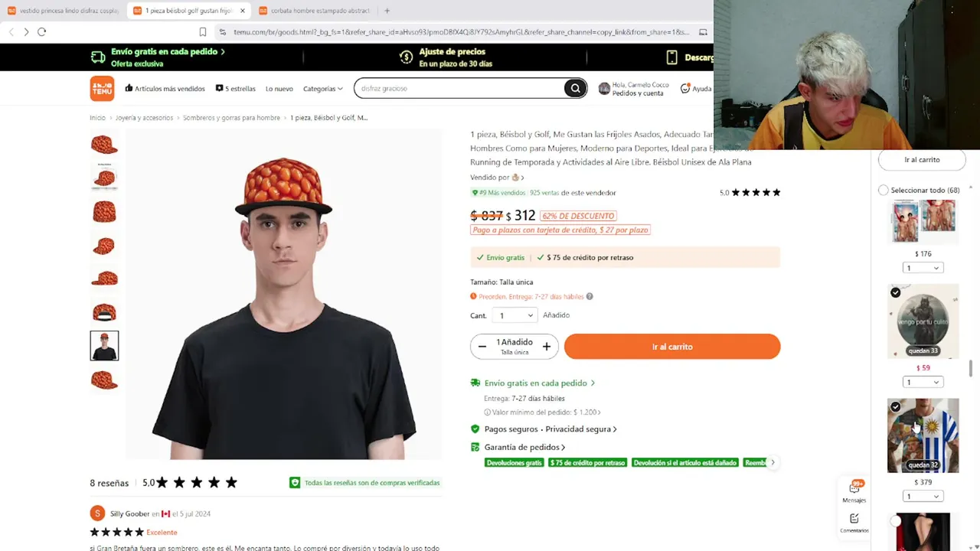The width and height of the screenshot is (980, 551).
Task: Open the Comentarios feedback icon
Action: tap(854, 523)
